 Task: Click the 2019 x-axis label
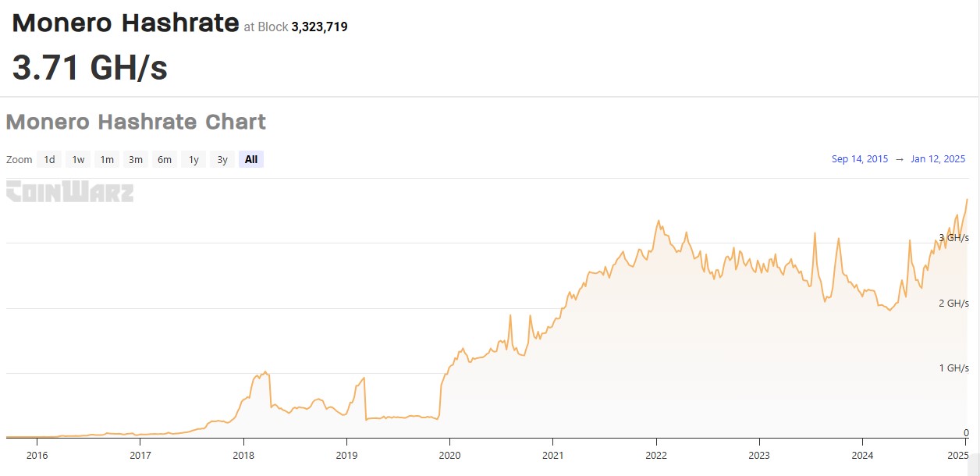[x=346, y=455]
